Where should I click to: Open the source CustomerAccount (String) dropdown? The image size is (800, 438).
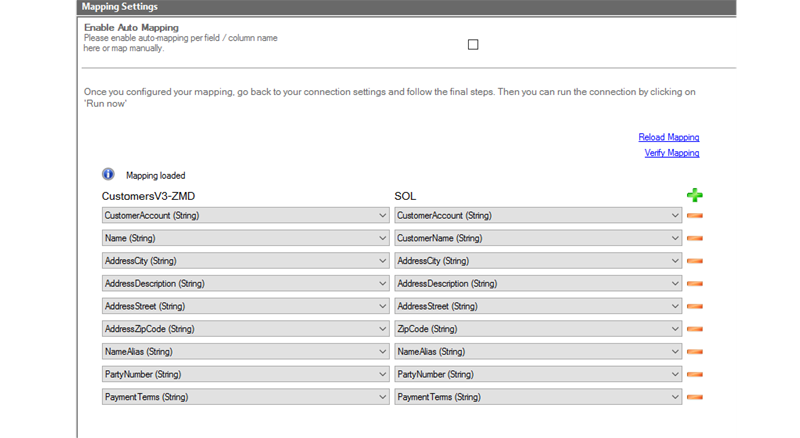[245, 215]
